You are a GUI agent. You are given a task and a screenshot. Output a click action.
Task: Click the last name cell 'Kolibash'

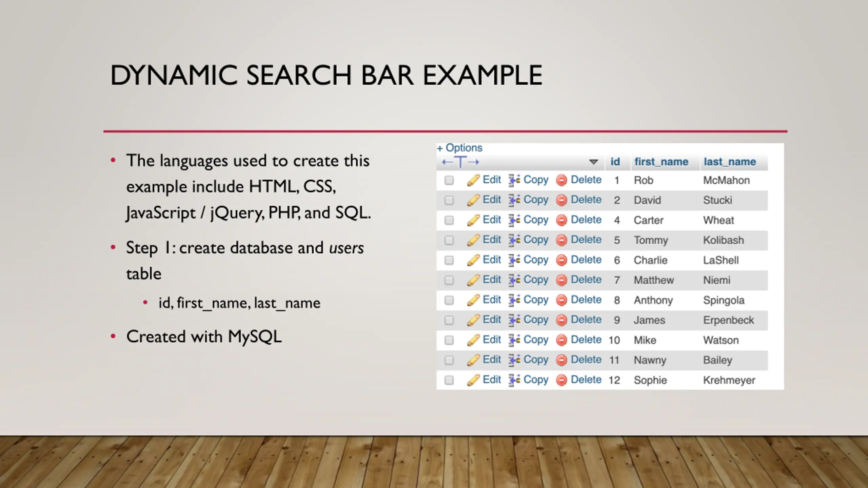point(723,240)
